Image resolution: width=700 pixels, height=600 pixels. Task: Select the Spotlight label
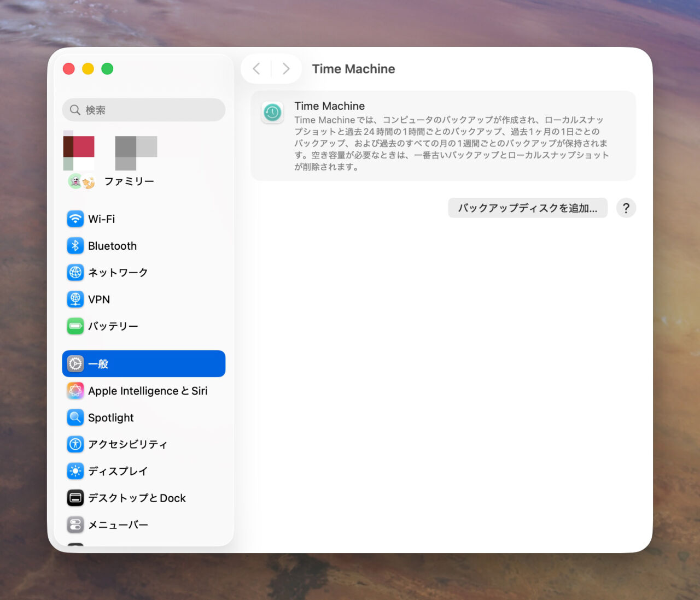coord(111,417)
